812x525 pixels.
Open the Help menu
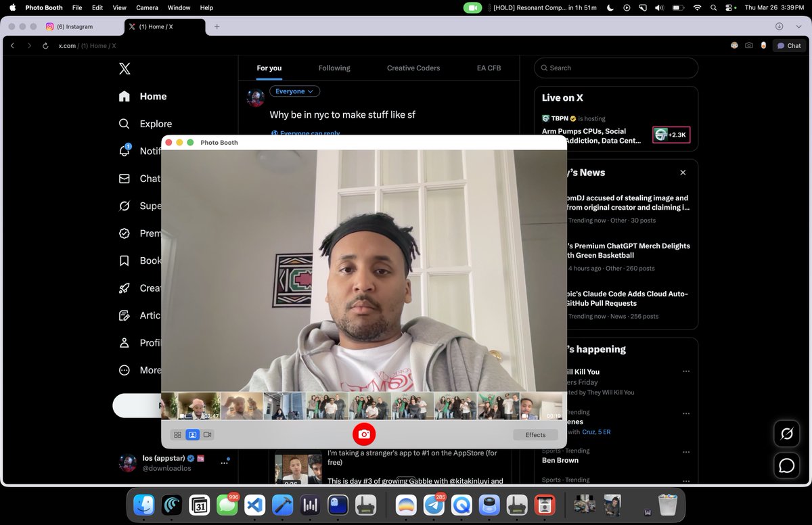click(206, 7)
